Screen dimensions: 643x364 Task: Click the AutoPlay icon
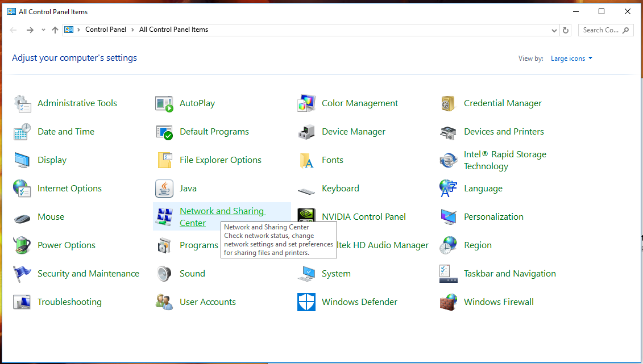[x=164, y=103]
